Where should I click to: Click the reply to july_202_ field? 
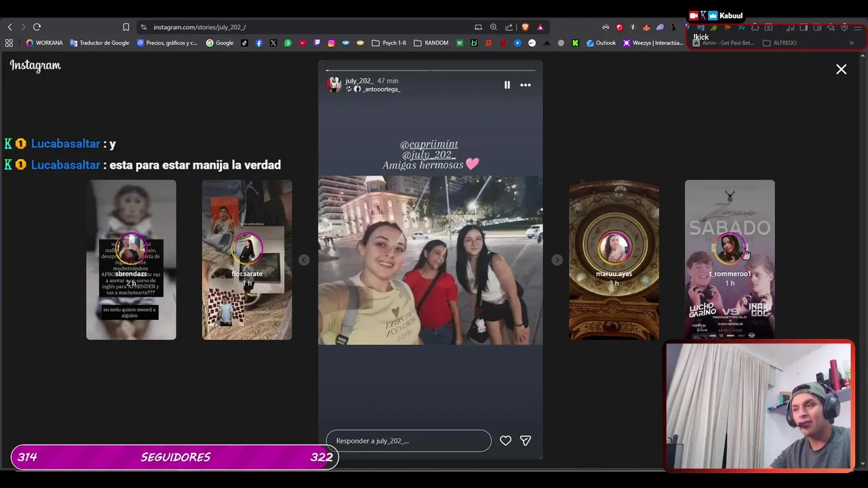point(408,441)
